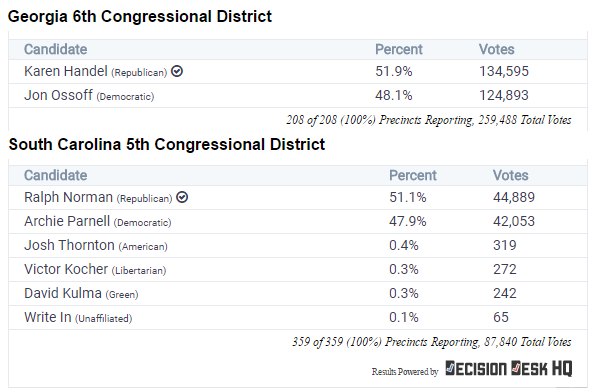
Task: Click the Write In Unaffiliated row
Action: coord(298,317)
